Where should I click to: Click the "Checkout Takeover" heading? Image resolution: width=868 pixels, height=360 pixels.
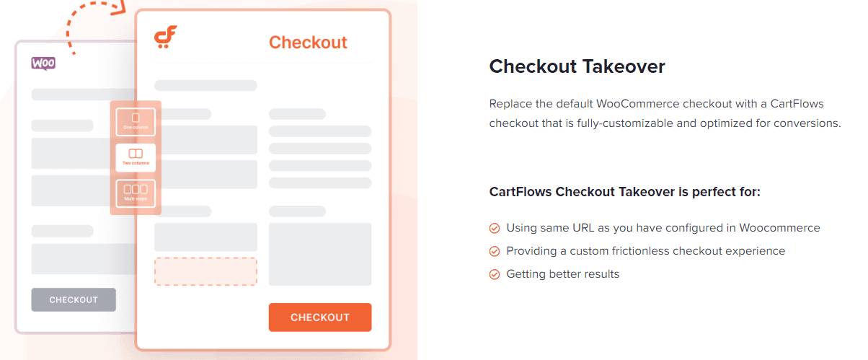point(577,67)
